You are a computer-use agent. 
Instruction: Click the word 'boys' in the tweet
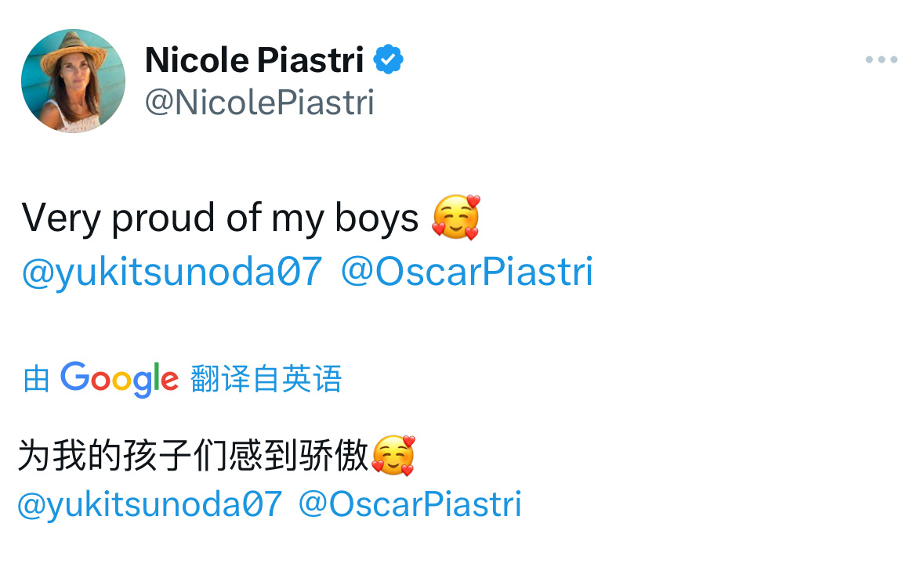[x=376, y=218]
